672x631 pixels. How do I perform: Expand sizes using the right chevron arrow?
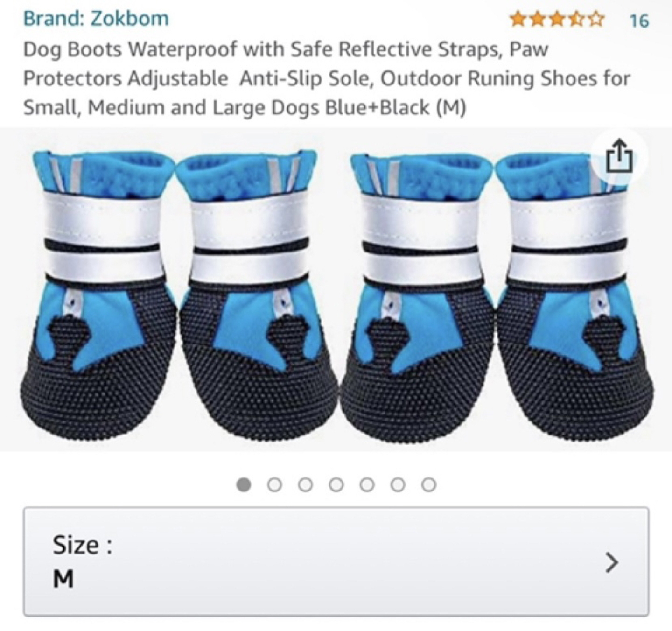click(611, 562)
